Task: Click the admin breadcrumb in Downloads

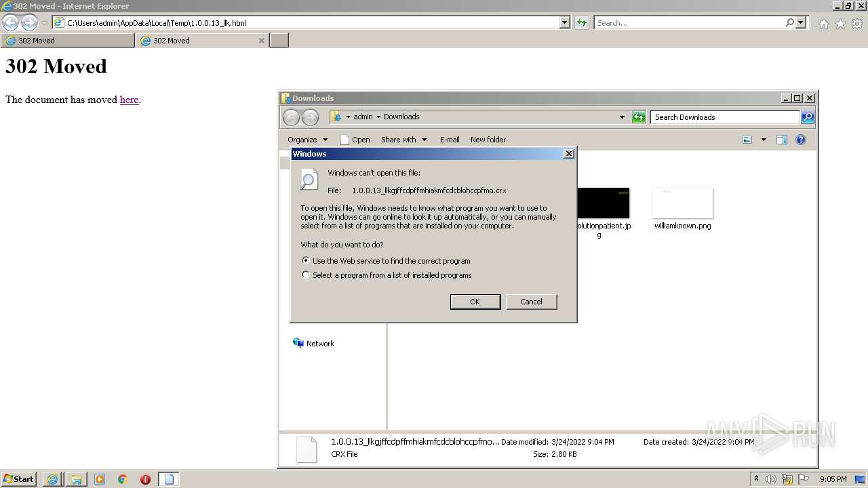Action: pos(363,117)
